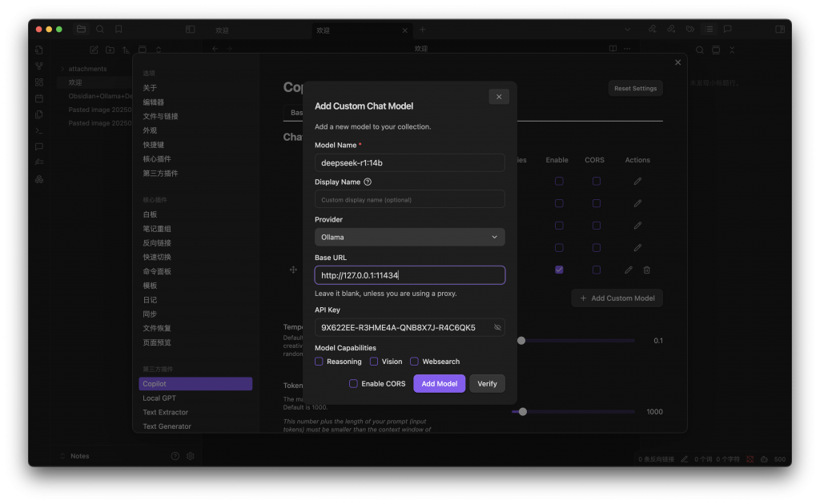This screenshot has height=504, width=820.
Task: Select Copilot in the plugin settings list
Action: tap(195, 384)
